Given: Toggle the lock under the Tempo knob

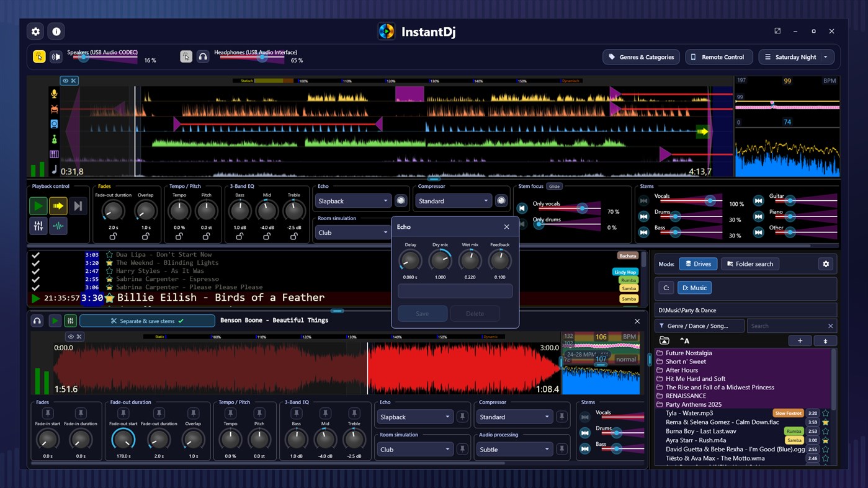Looking at the screenshot, I should click(179, 236).
